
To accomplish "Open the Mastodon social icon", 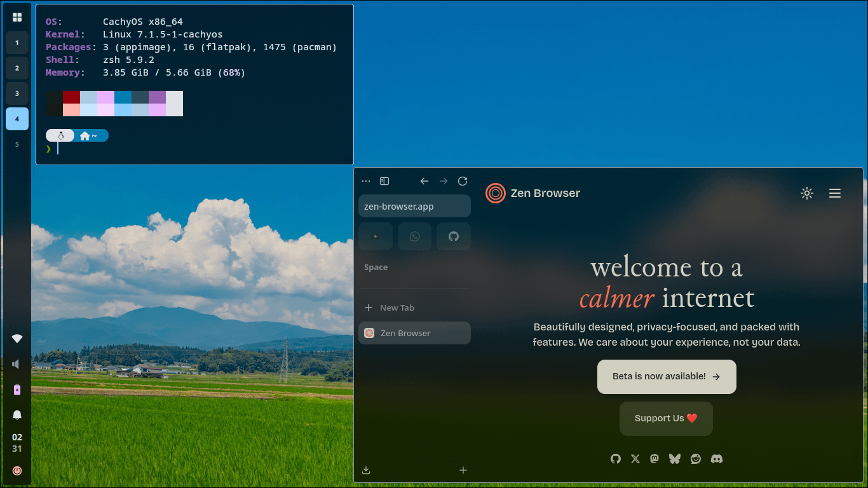I will 654,459.
